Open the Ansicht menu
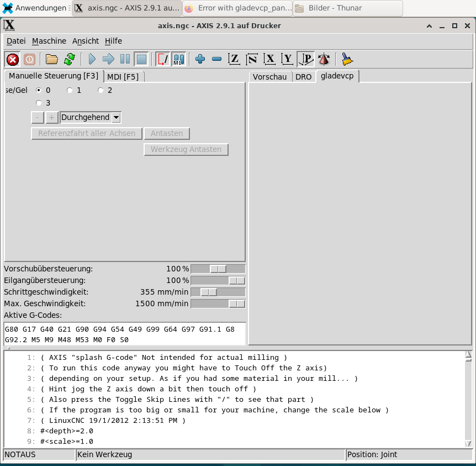 click(86, 41)
